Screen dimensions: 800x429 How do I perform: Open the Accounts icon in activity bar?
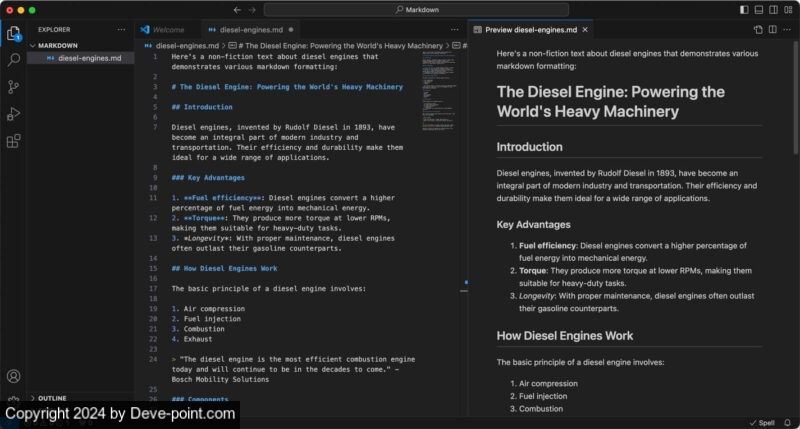(x=14, y=376)
